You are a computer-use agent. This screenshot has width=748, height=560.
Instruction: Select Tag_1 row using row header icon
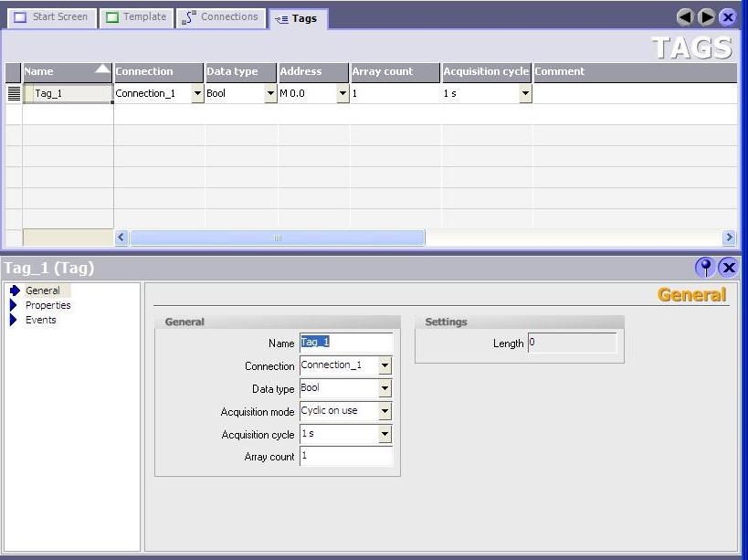(x=13, y=93)
